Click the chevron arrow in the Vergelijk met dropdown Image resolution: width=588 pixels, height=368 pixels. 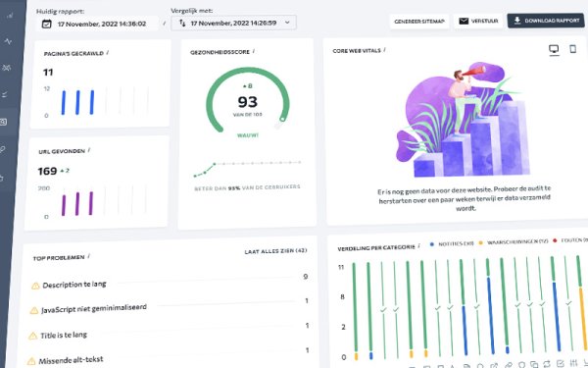287,23
